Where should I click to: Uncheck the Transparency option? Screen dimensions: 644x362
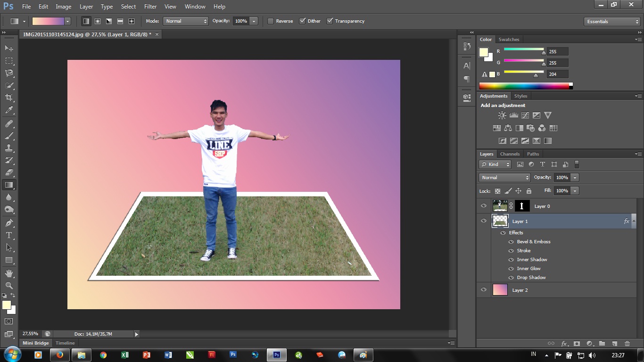pyautogui.click(x=330, y=21)
